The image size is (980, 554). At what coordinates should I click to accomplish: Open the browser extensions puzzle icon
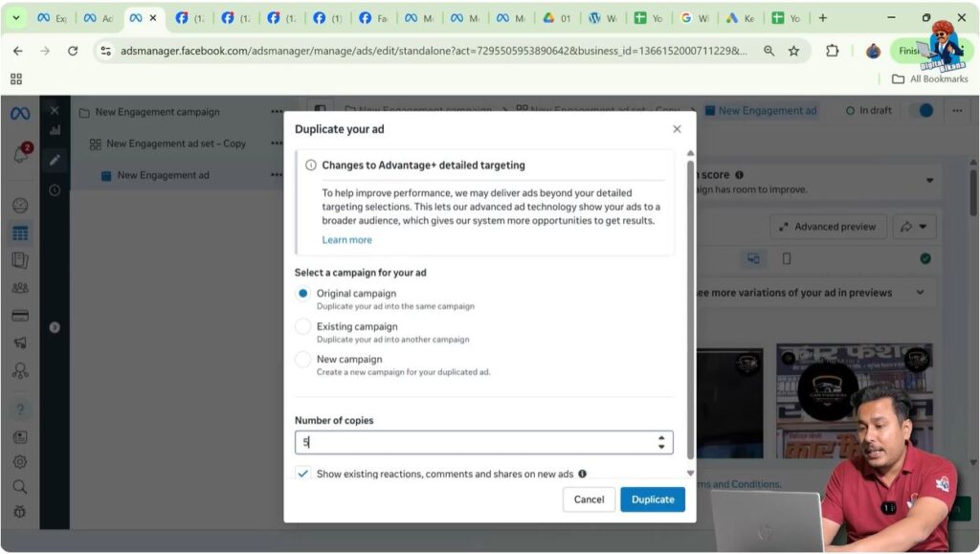(832, 51)
